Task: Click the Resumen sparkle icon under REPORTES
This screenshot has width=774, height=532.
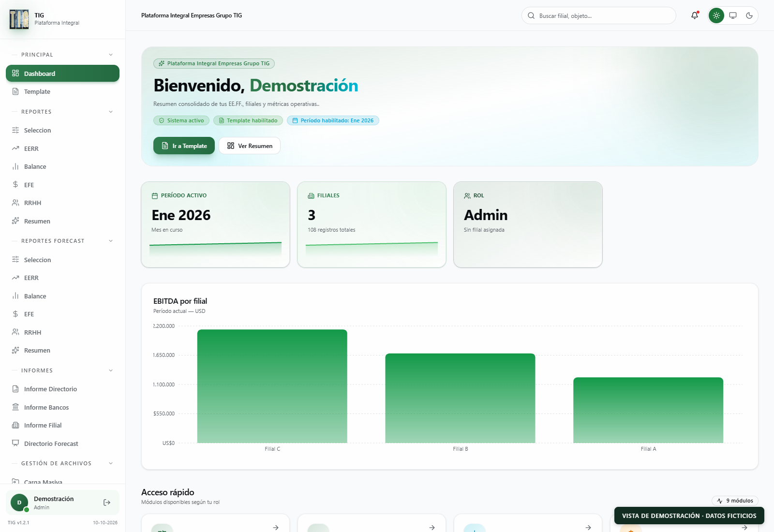Action: coord(15,221)
